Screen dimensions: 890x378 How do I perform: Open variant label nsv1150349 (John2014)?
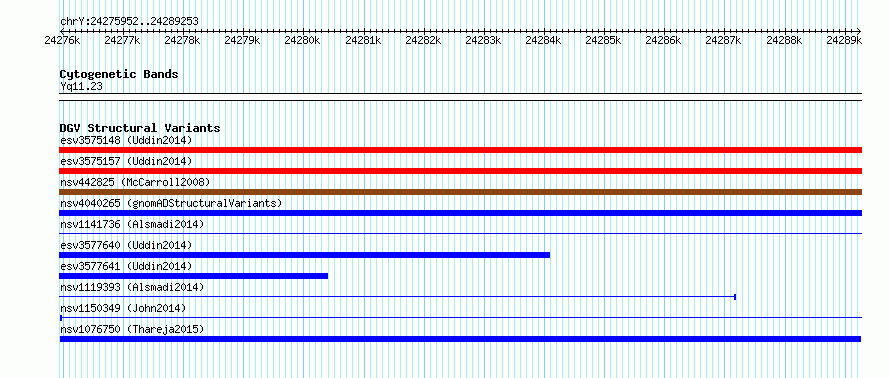pyautogui.click(x=123, y=308)
